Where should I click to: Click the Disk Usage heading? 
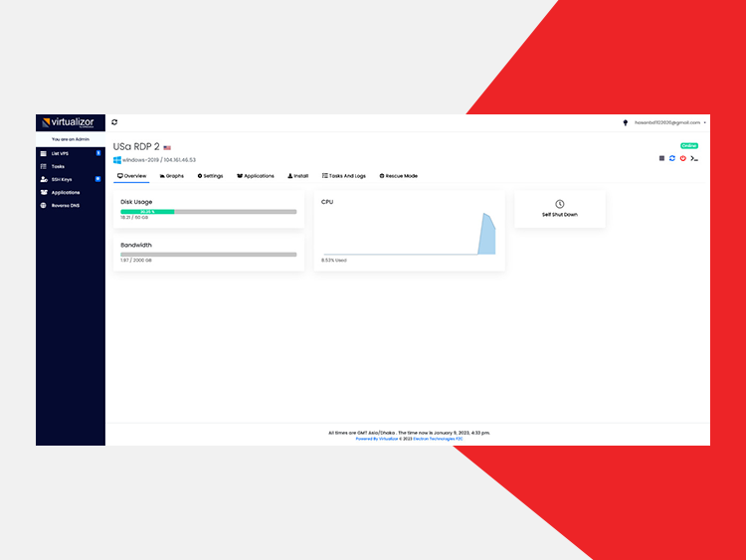(x=136, y=202)
